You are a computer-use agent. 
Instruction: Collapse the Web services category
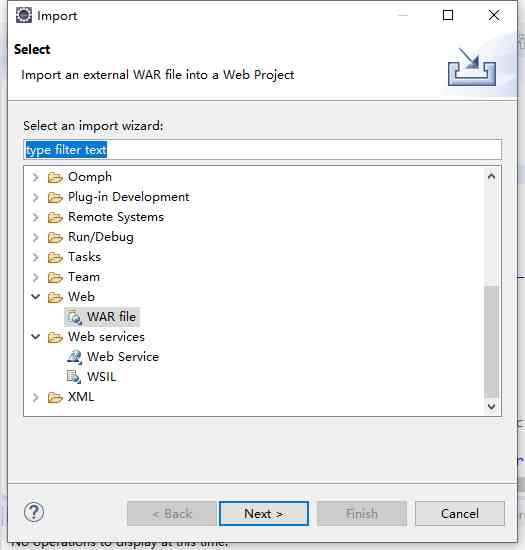click(35, 337)
